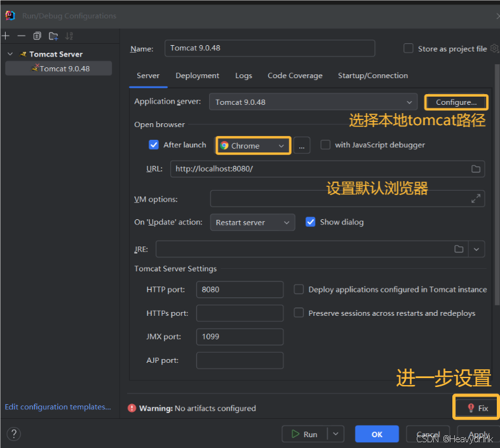This screenshot has height=448, width=500.
Task: Uncheck After launch option
Action: [x=154, y=145]
